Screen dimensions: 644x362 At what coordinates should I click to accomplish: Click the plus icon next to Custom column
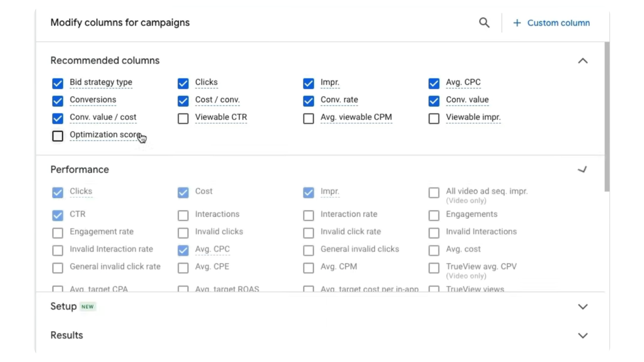(x=517, y=23)
